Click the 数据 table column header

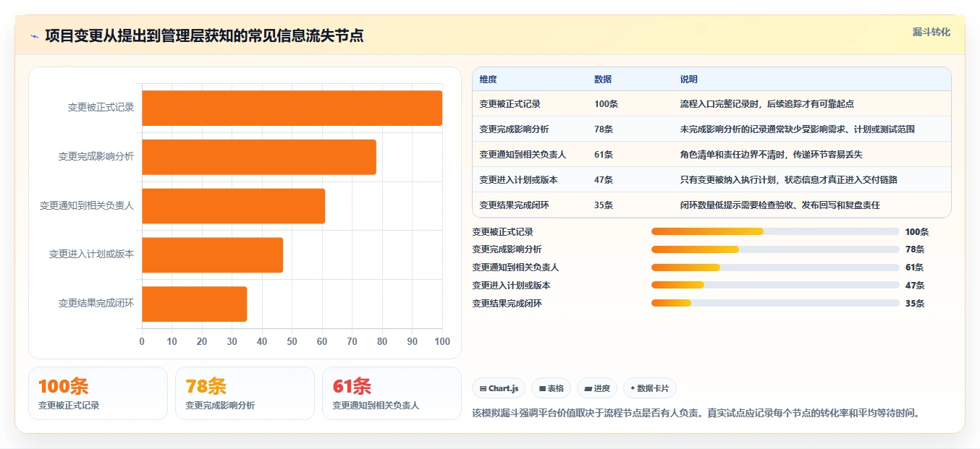[603, 80]
